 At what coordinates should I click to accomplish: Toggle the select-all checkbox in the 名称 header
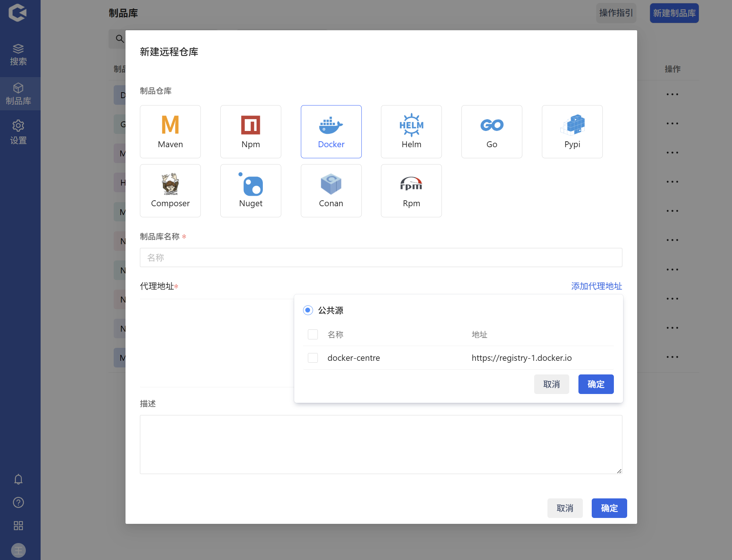(x=313, y=335)
